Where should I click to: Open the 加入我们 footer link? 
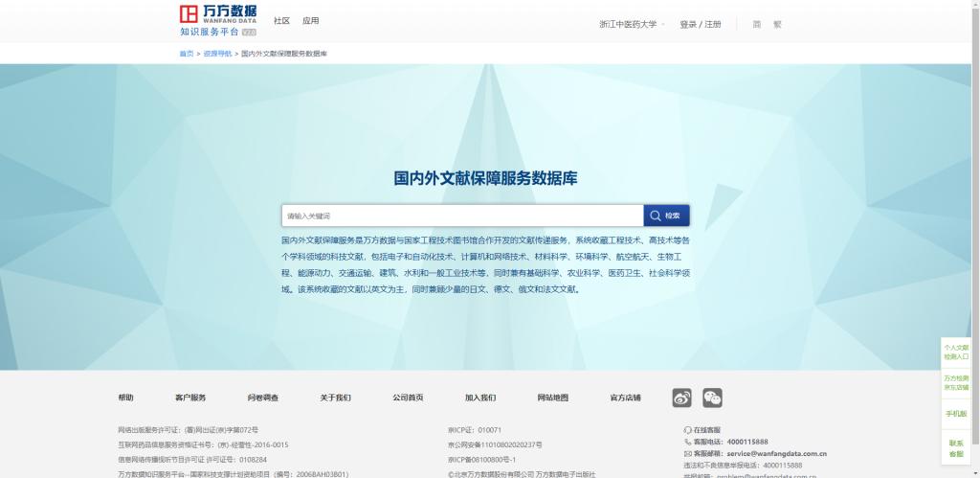coord(480,398)
